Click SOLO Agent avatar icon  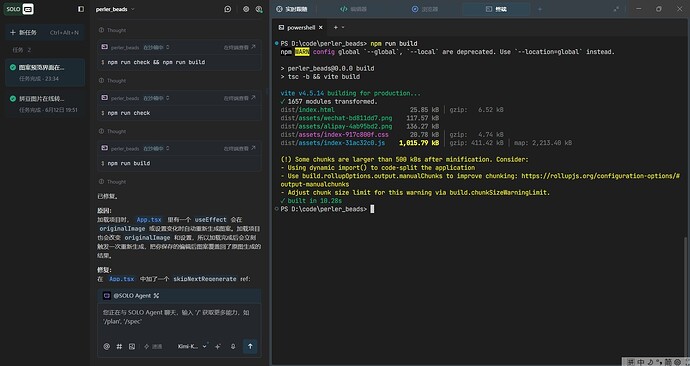tap(106, 296)
